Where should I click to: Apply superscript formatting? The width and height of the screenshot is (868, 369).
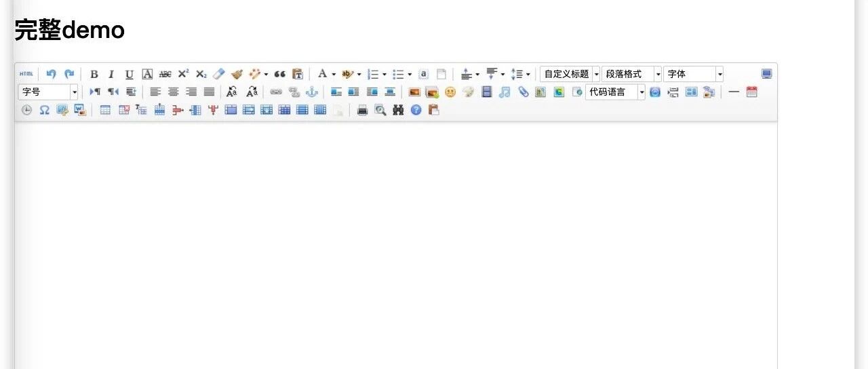183,74
